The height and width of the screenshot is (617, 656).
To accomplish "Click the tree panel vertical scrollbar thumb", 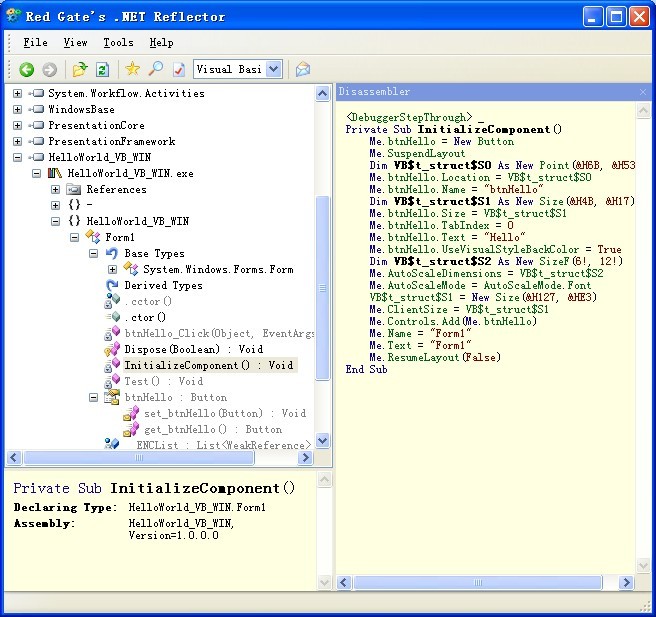I will click(323, 288).
